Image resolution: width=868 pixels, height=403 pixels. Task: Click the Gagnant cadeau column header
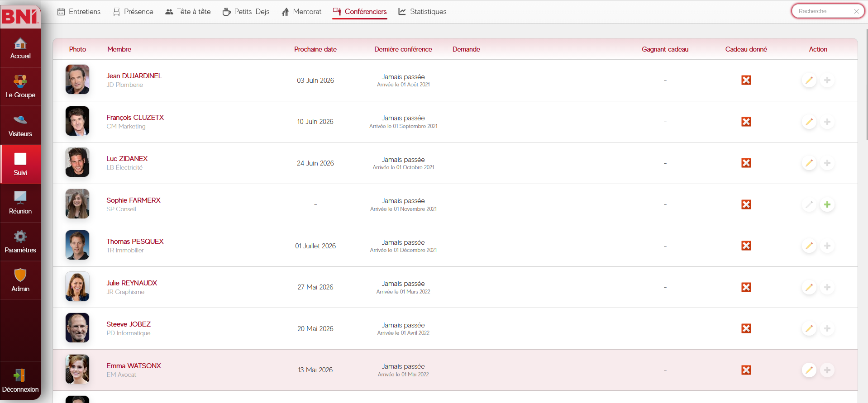tap(665, 49)
